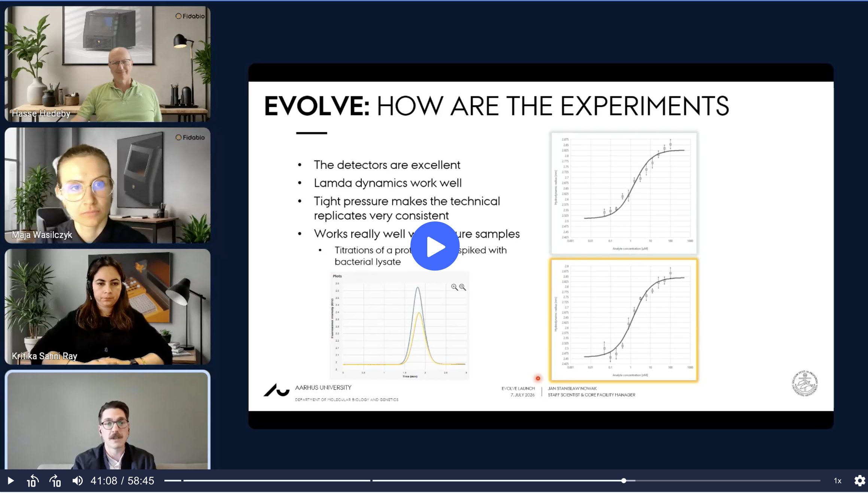The width and height of the screenshot is (868, 493).
Task: Select Hasse Hedeby's video tile
Action: [107, 64]
